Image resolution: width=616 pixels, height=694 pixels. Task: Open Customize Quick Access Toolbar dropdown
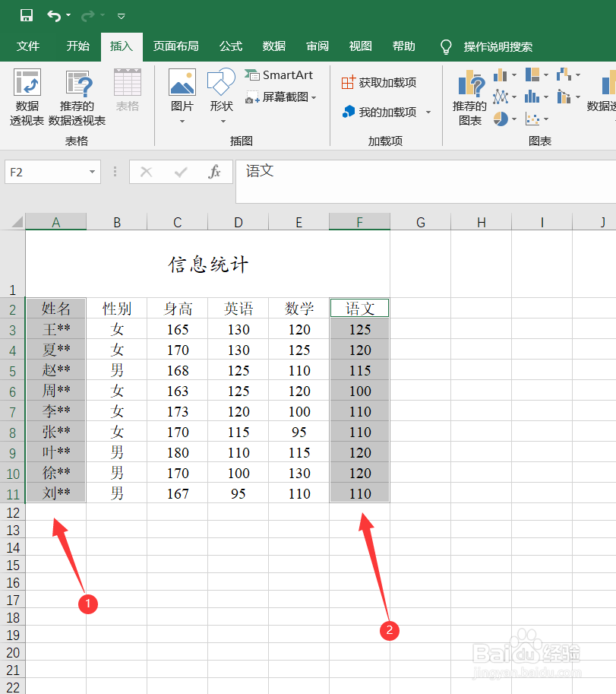[x=122, y=17]
